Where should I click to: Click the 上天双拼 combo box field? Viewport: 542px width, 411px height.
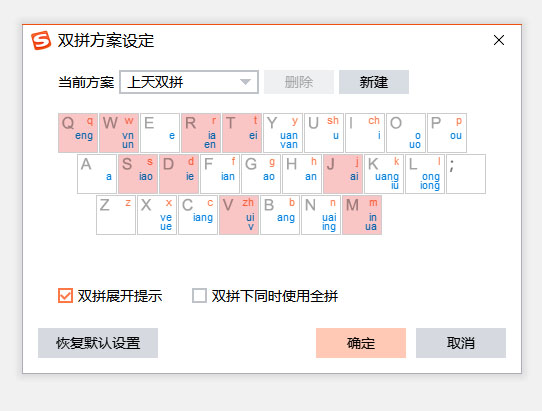click(x=189, y=82)
